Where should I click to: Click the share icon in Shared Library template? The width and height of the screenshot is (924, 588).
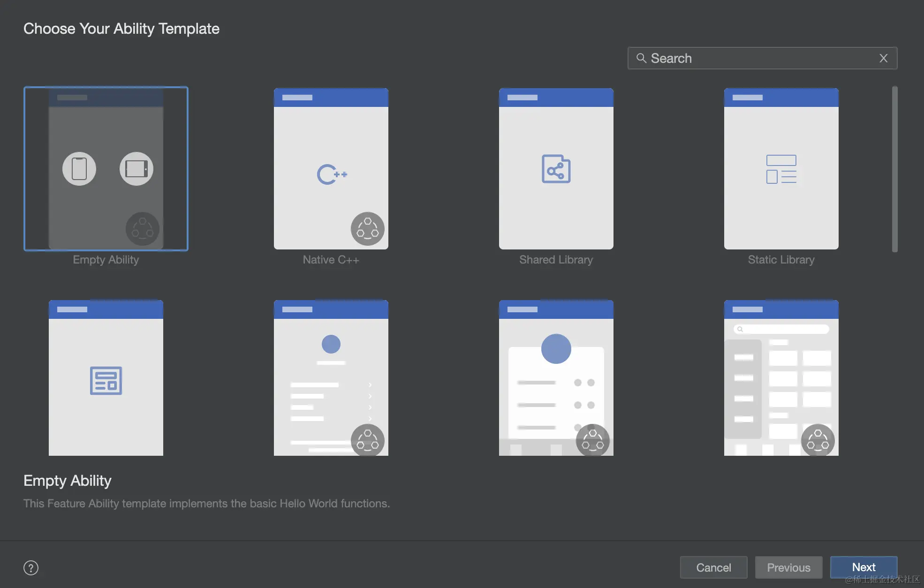click(x=556, y=169)
